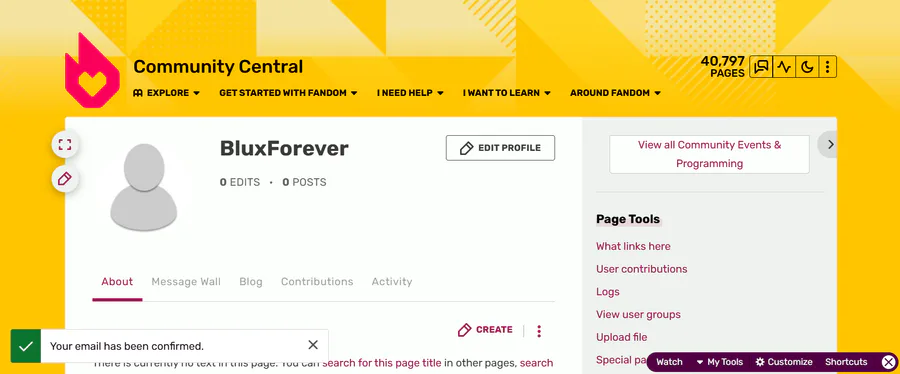
Task: Open View all Community Events & Programming
Action: click(709, 154)
